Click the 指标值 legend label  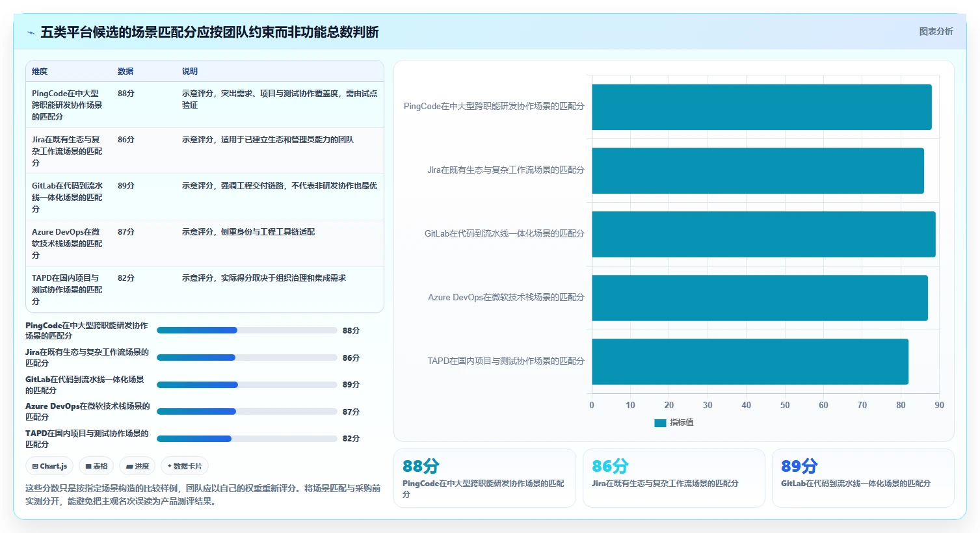(x=682, y=422)
